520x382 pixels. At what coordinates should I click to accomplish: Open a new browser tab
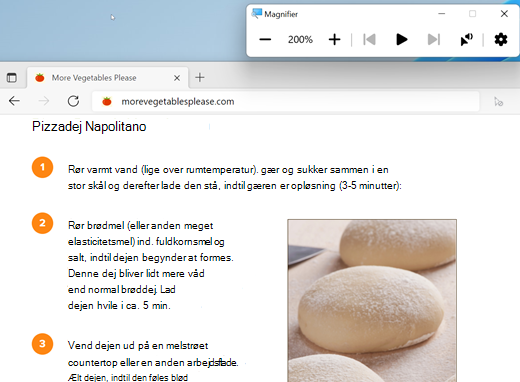[200, 78]
